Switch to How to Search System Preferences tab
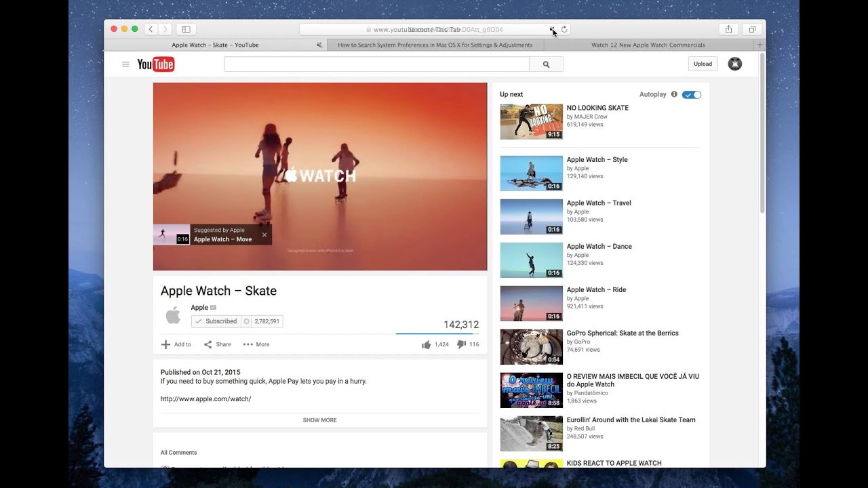The image size is (868, 488). click(x=435, y=45)
